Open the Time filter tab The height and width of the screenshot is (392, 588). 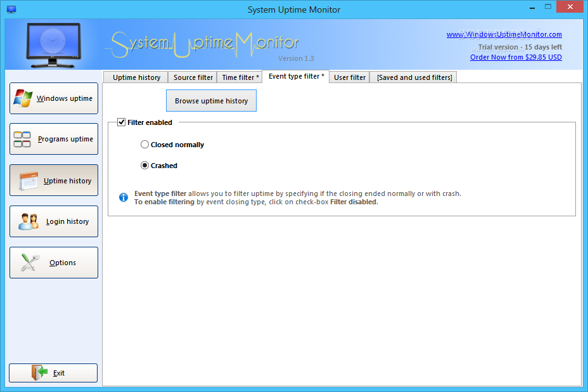(x=240, y=77)
